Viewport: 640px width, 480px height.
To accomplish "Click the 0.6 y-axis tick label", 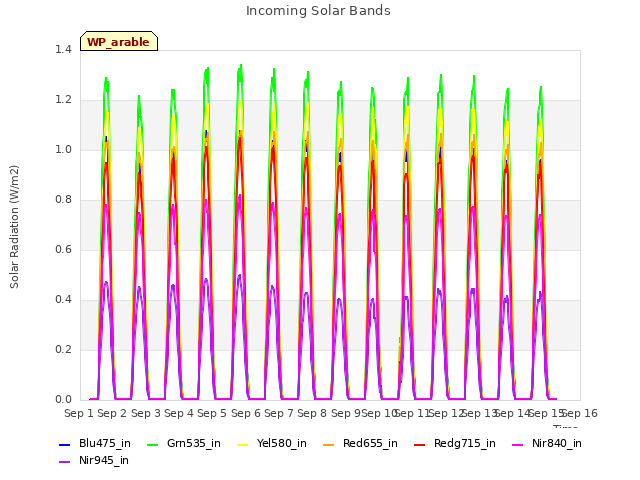I will 63,249.
